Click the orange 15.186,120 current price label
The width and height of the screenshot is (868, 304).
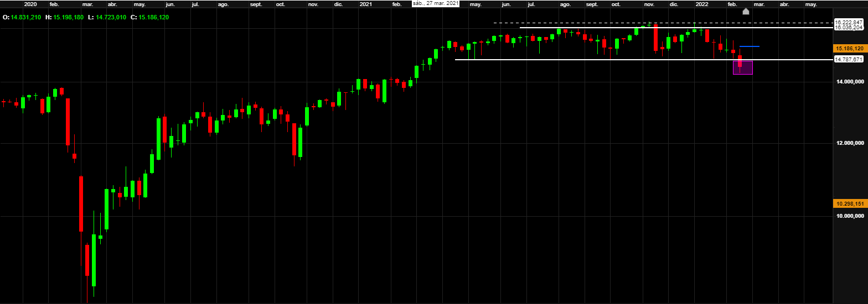(x=849, y=49)
